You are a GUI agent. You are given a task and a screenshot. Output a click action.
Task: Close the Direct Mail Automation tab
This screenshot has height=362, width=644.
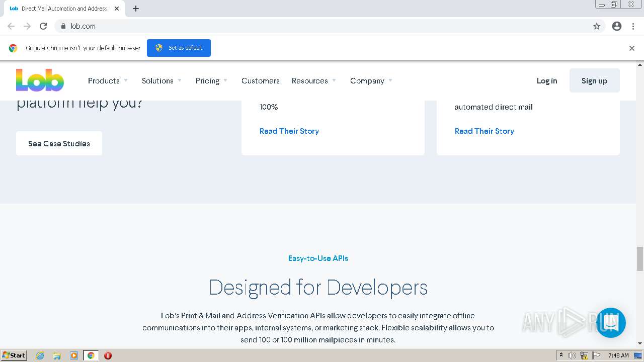pos(117,9)
